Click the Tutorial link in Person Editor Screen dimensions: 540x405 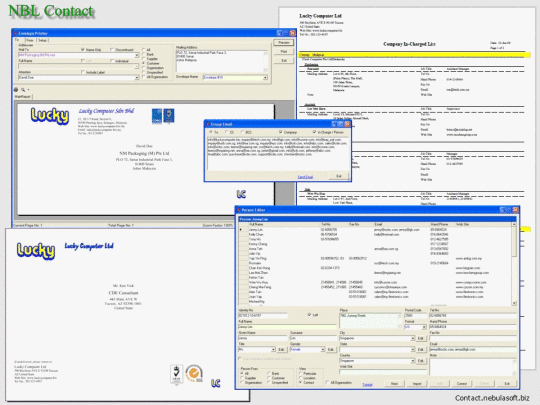click(367, 384)
